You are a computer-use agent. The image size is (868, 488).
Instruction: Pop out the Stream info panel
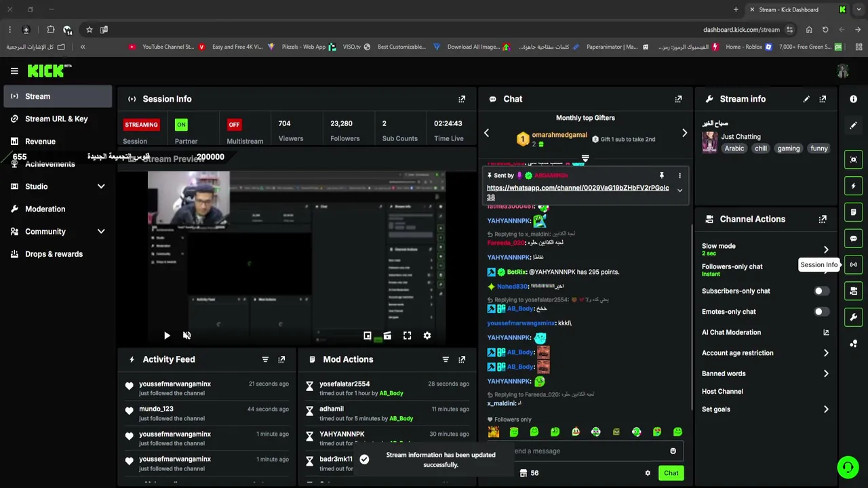[823, 99]
